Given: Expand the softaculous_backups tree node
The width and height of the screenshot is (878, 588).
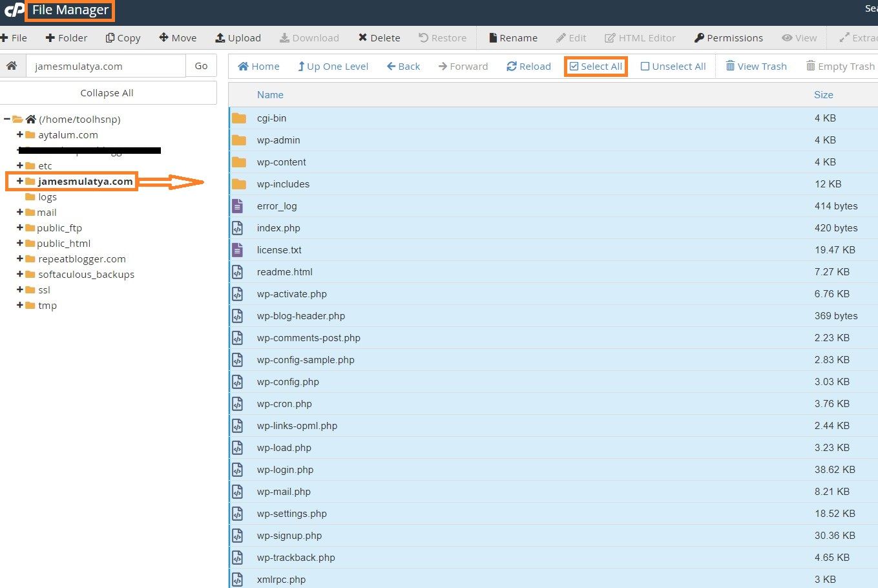Looking at the screenshot, I should click(x=20, y=274).
